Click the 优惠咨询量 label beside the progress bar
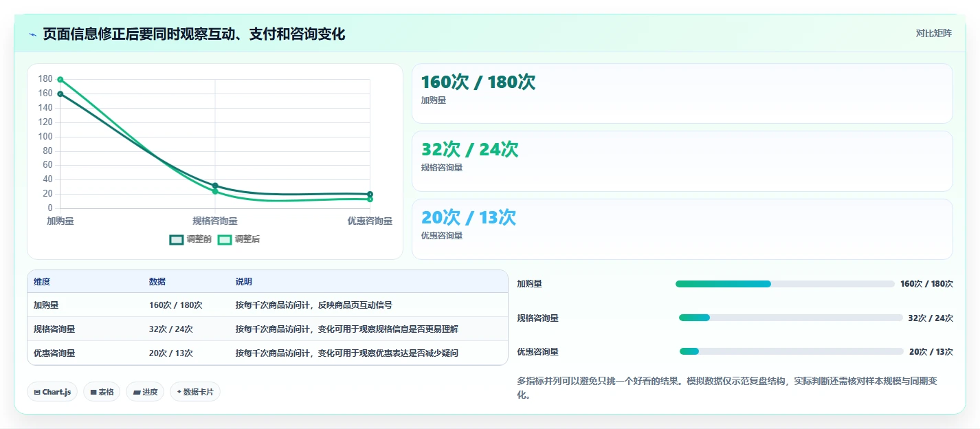The height and width of the screenshot is (429, 980). pos(537,352)
